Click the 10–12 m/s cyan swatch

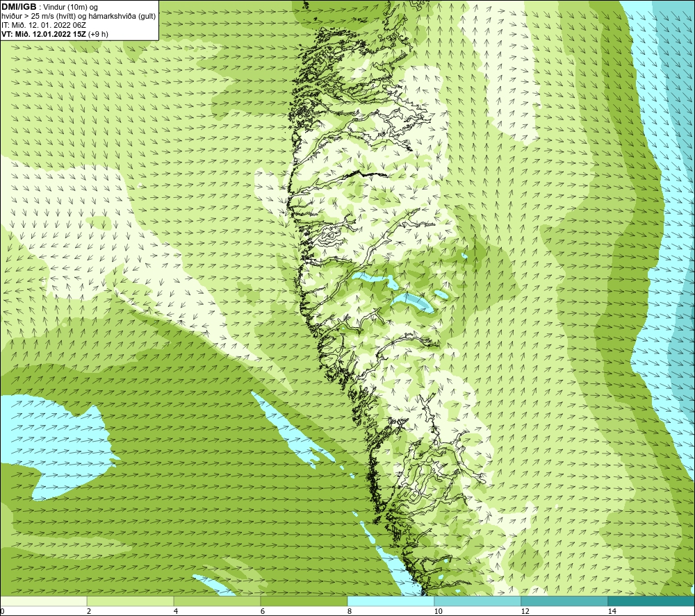pos(478,601)
